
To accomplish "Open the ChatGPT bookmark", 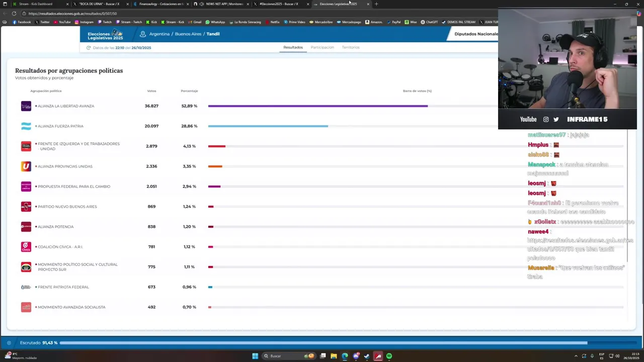I will pyautogui.click(x=429, y=22).
